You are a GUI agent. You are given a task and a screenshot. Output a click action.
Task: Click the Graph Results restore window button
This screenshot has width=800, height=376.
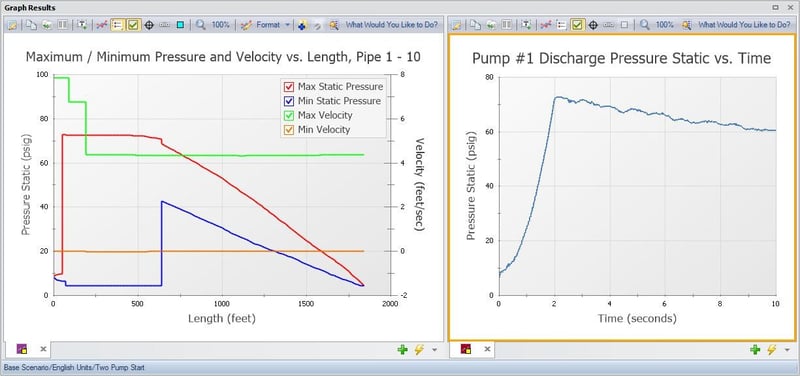pyautogui.click(x=776, y=7)
